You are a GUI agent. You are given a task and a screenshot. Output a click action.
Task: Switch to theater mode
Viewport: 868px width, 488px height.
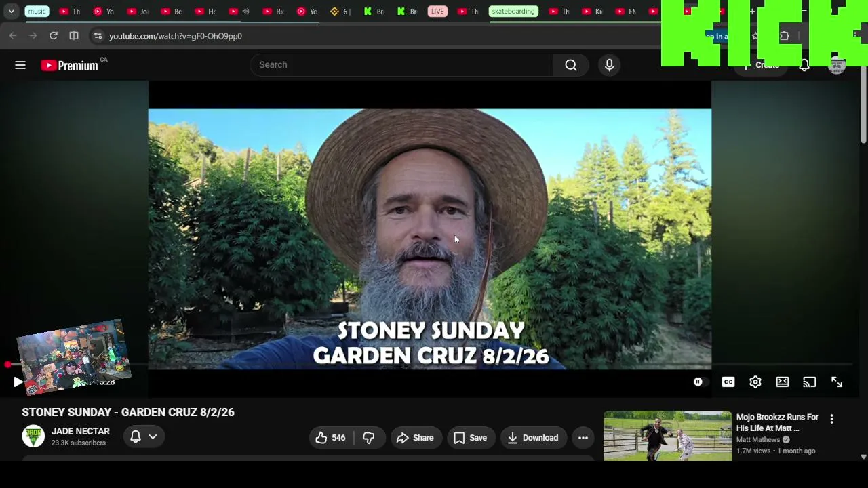783,382
